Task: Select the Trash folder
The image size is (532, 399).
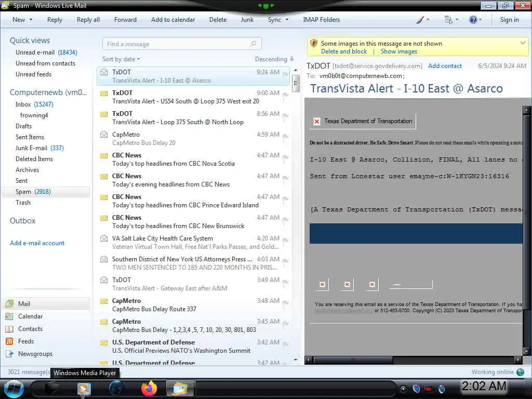Action: 23,203
